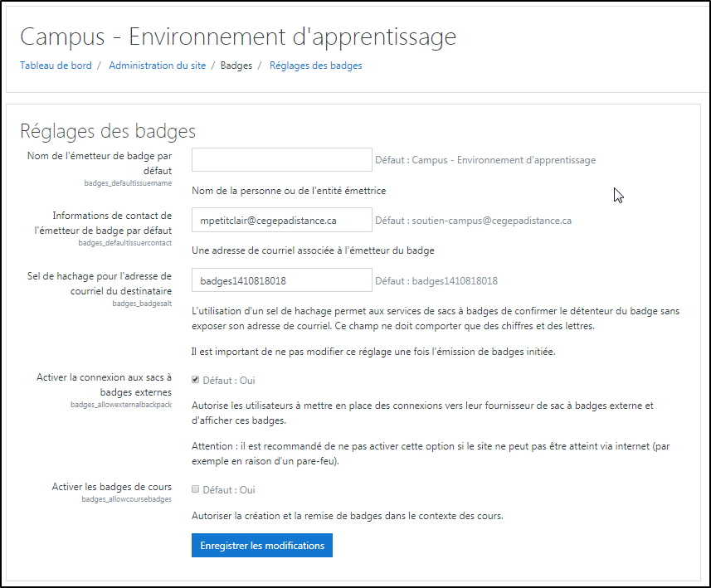Click the Activer la connexion aux sacs label
The image size is (711, 588).
coord(104,384)
